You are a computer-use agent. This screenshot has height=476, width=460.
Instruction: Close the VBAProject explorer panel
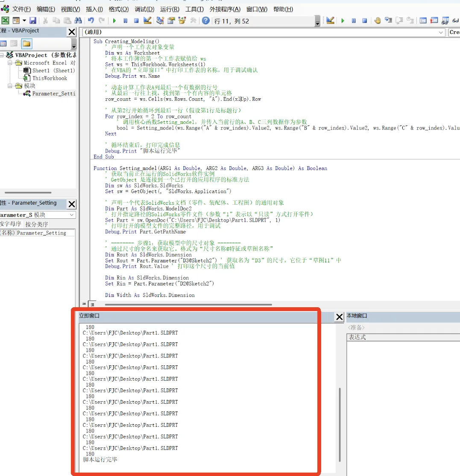[72, 32]
